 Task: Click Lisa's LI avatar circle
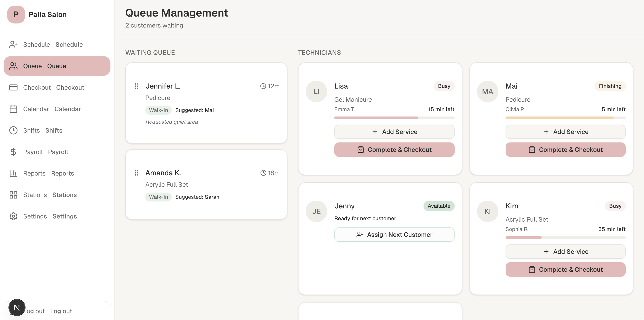tap(316, 91)
